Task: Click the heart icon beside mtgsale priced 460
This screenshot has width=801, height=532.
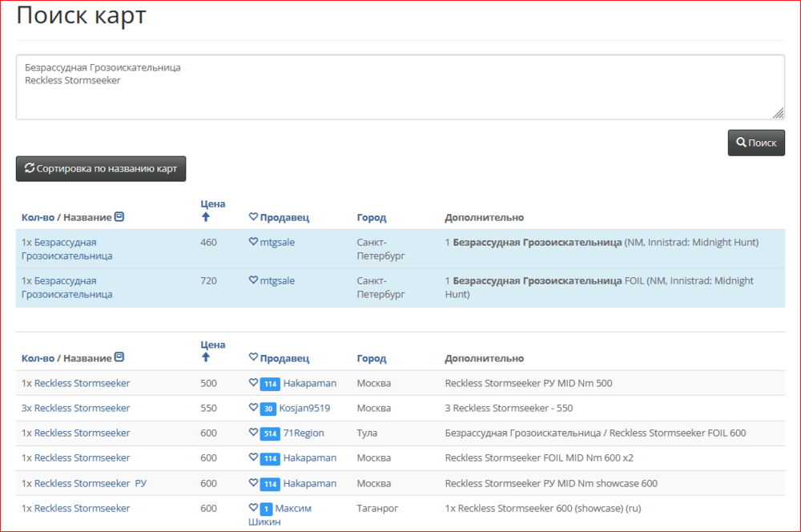Action: click(253, 242)
